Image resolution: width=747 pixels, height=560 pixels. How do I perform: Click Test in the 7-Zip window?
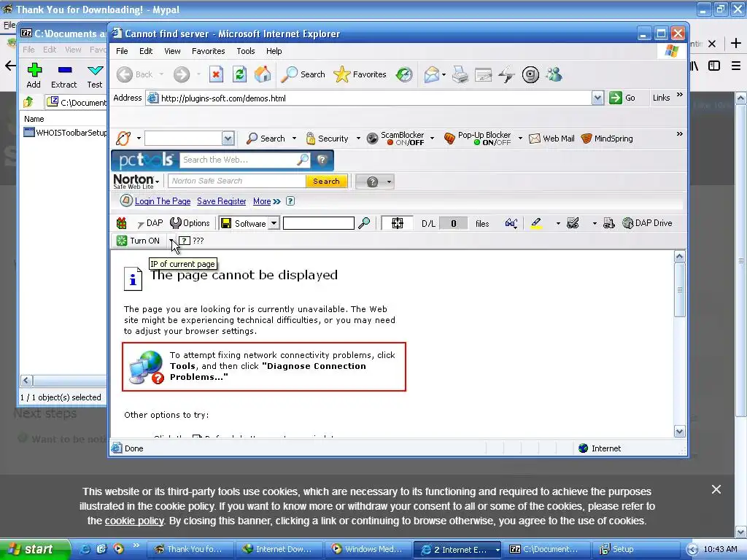[x=94, y=75]
